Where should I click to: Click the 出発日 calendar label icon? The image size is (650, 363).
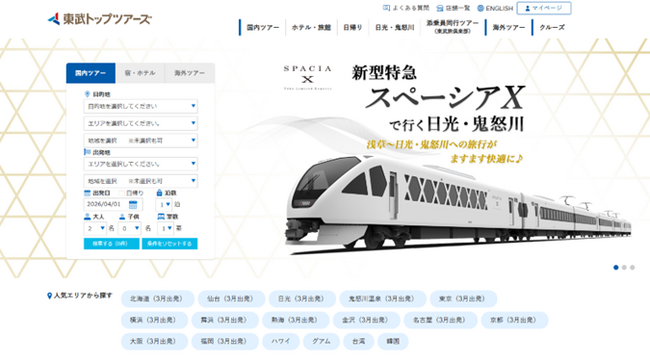pos(87,193)
